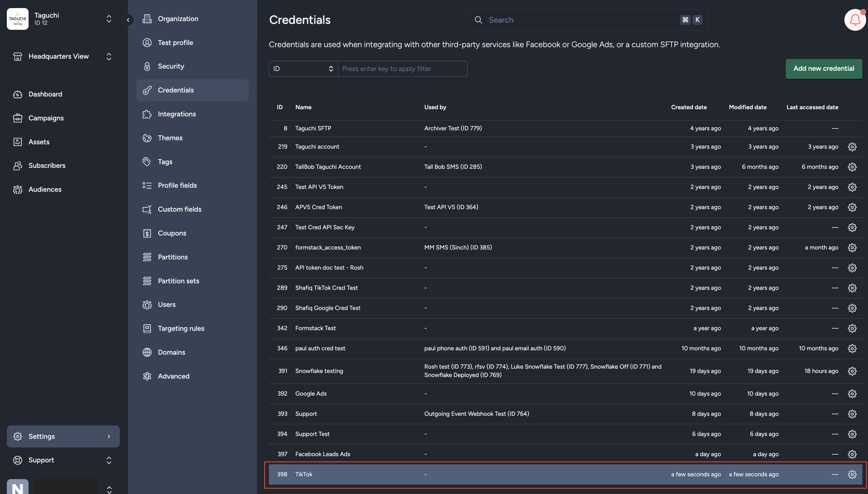868x494 pixels.
Task: Expand the Support menu chevron
Action: 109,460
